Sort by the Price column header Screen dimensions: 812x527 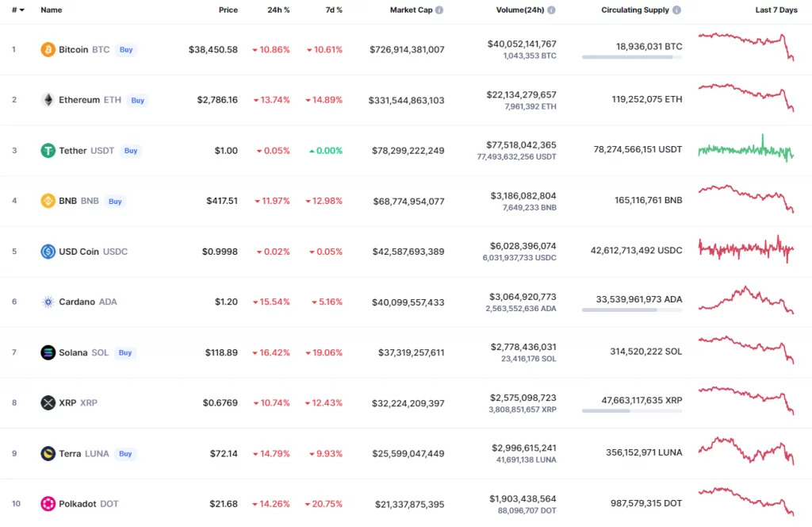point(228,10)
